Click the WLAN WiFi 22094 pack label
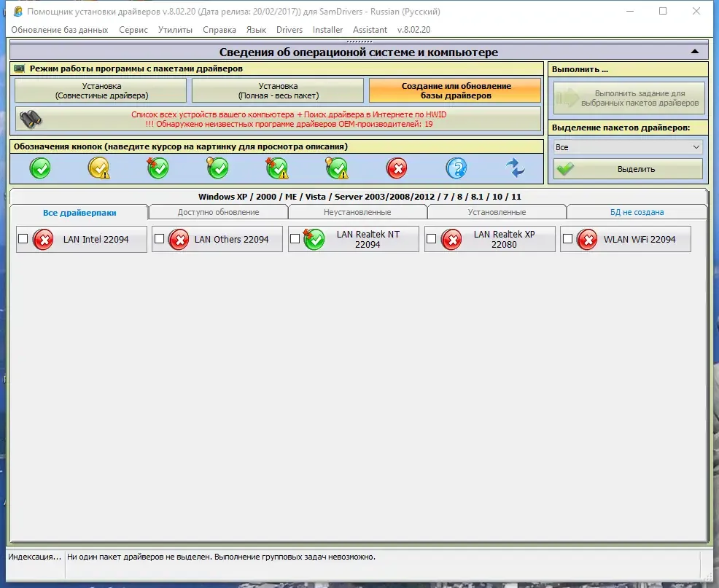 [x=640, y=239]
